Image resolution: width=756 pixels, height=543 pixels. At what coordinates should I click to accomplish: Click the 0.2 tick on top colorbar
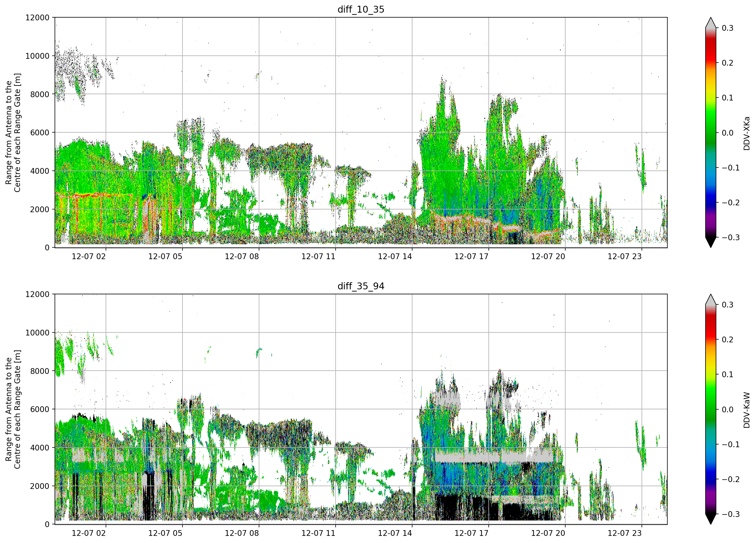[x=727, y=63]
